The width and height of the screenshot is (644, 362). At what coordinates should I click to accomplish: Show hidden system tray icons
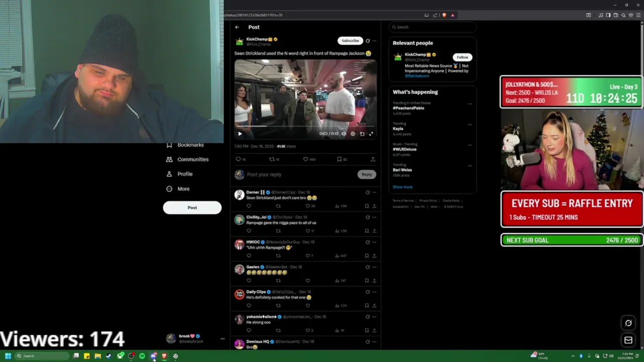[x=573, y=356]
